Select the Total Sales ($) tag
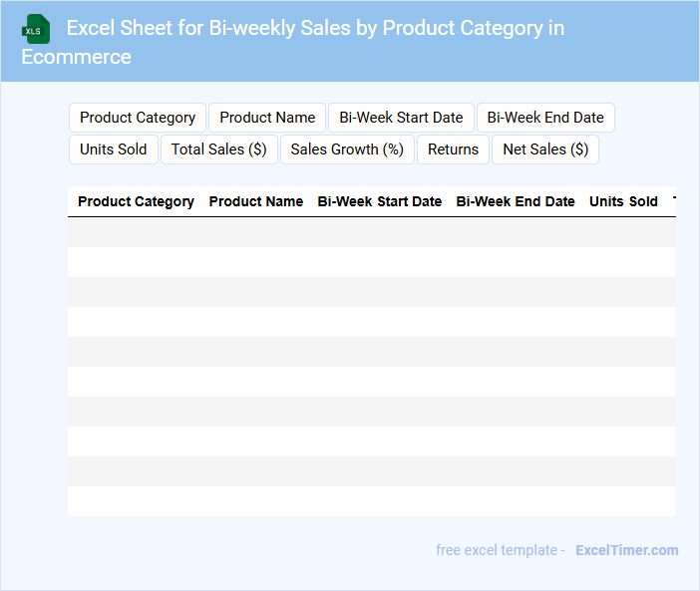The height and width of the screenshot is (591, 700). (218, 149)
